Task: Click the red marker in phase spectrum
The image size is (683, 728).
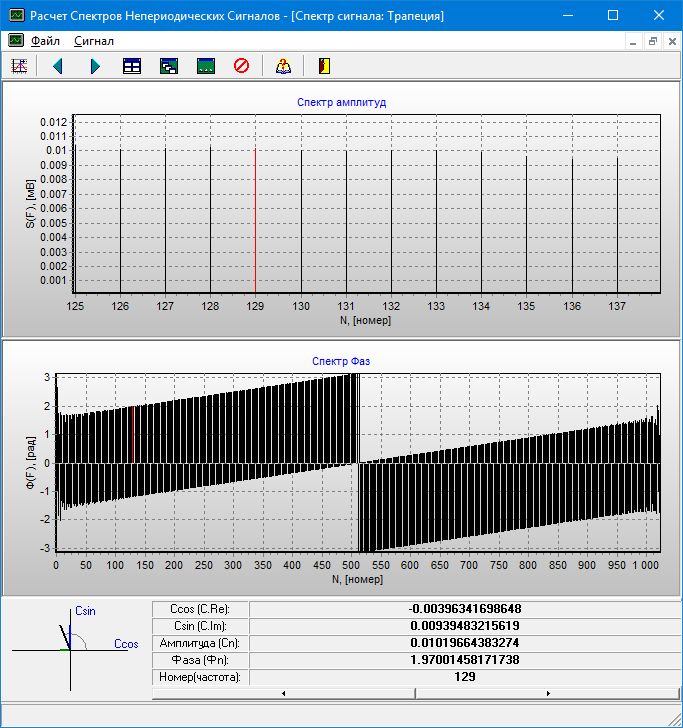Action: pyautogui.click(x=131, y=435)
